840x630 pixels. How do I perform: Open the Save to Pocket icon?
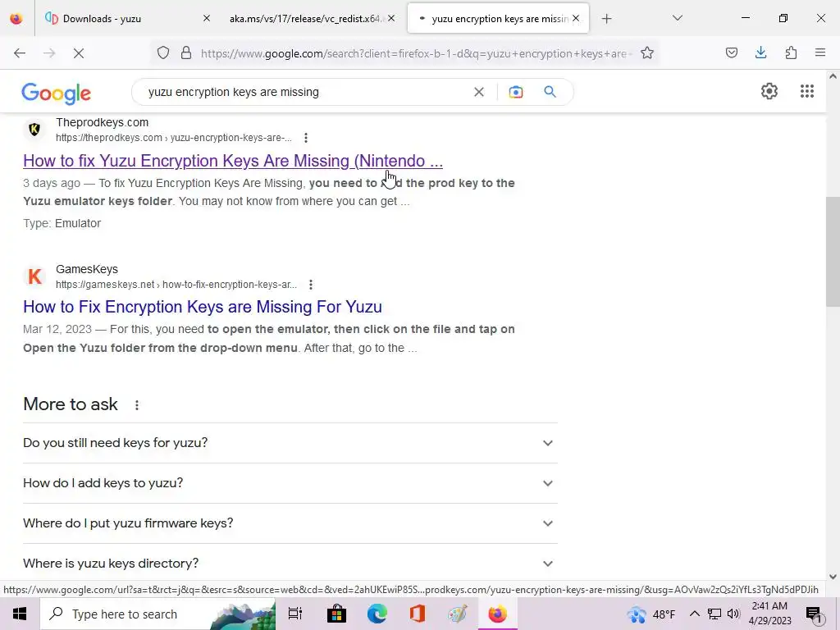pos(732,52)
